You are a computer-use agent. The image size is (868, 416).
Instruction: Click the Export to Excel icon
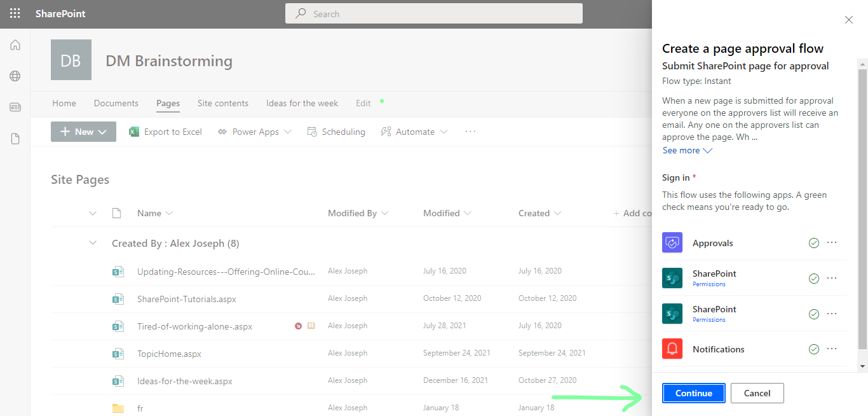click(133, 131)
